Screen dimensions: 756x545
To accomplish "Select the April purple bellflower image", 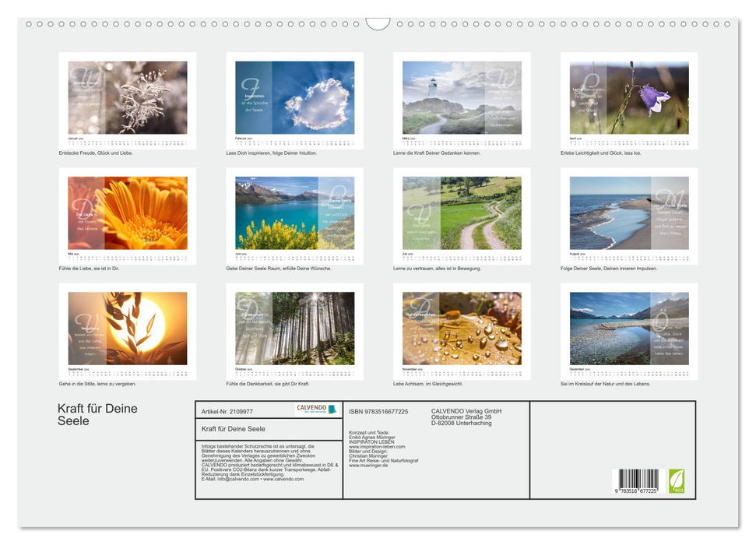I will [x=629, y=98].
